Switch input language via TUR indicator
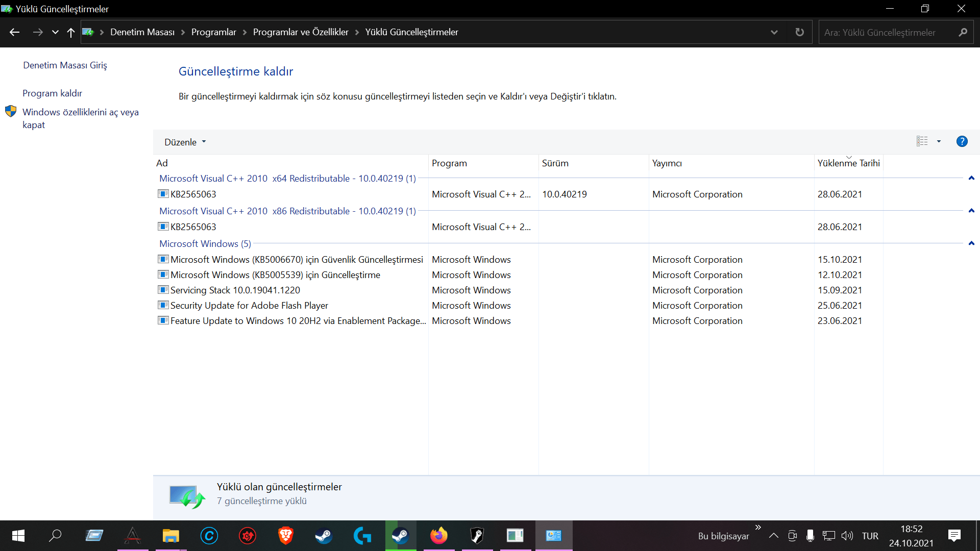 (870, 536)
